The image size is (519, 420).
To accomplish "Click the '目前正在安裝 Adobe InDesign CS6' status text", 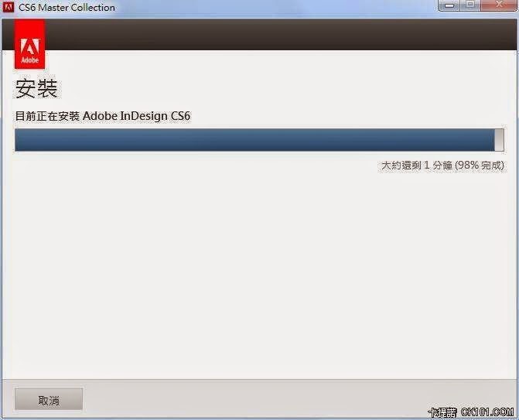I will (103, 116).
